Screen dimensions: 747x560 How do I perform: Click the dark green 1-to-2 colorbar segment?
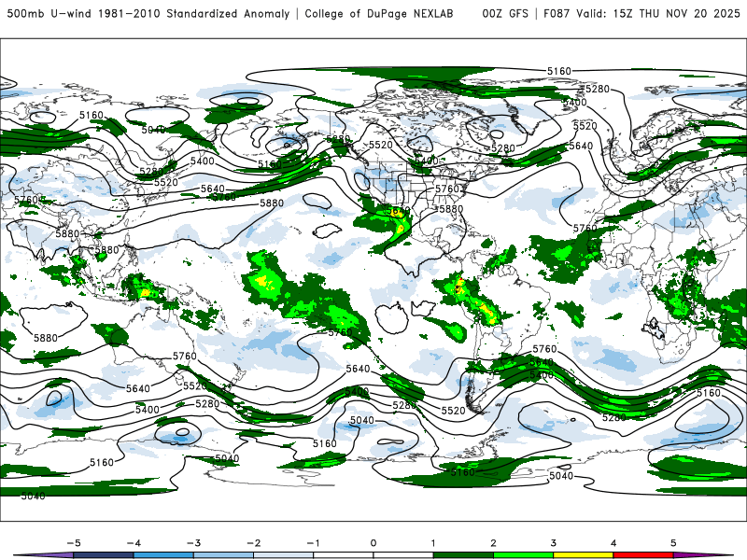(463, 555)
